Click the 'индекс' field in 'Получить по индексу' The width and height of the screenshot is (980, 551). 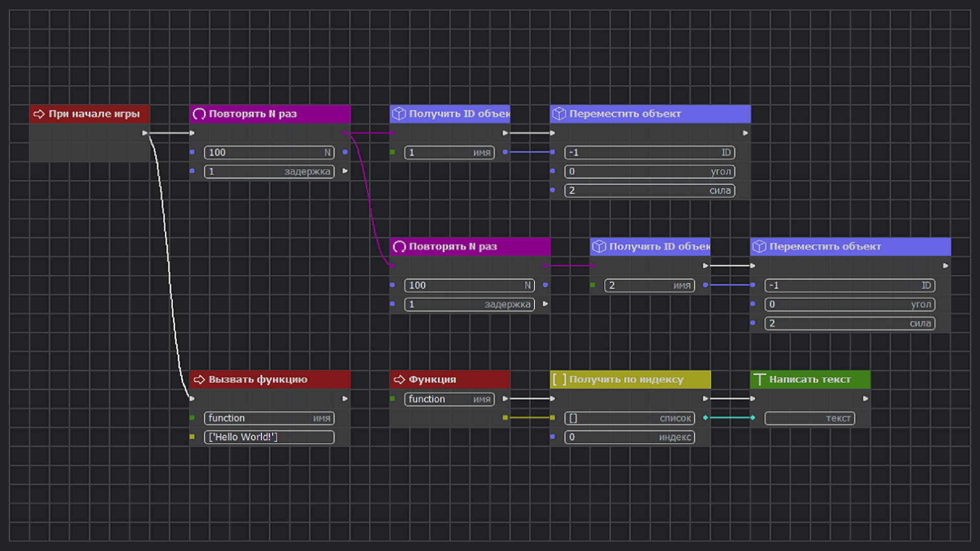[630, 437]
